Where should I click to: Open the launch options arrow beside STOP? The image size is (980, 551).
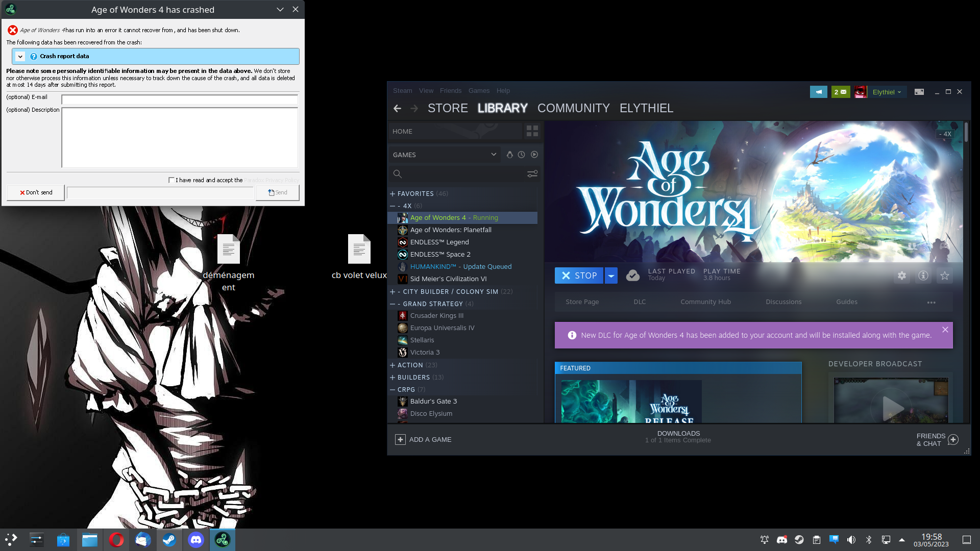click(611, 275)
